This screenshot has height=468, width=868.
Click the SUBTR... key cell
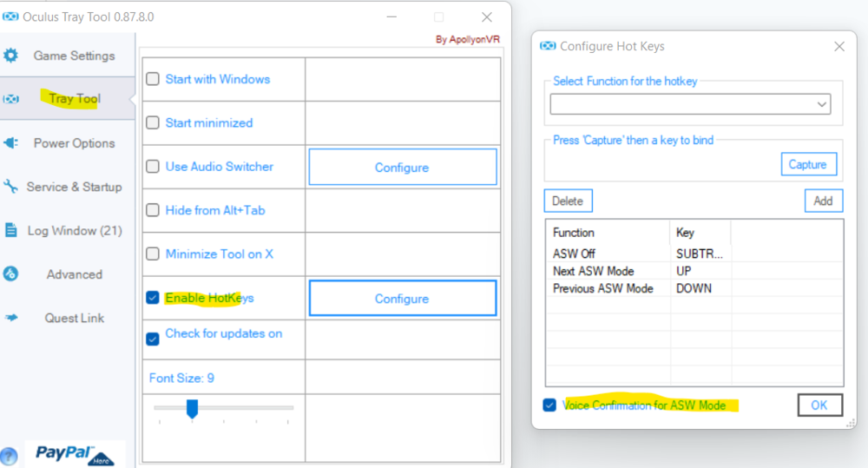pos(699,254)
